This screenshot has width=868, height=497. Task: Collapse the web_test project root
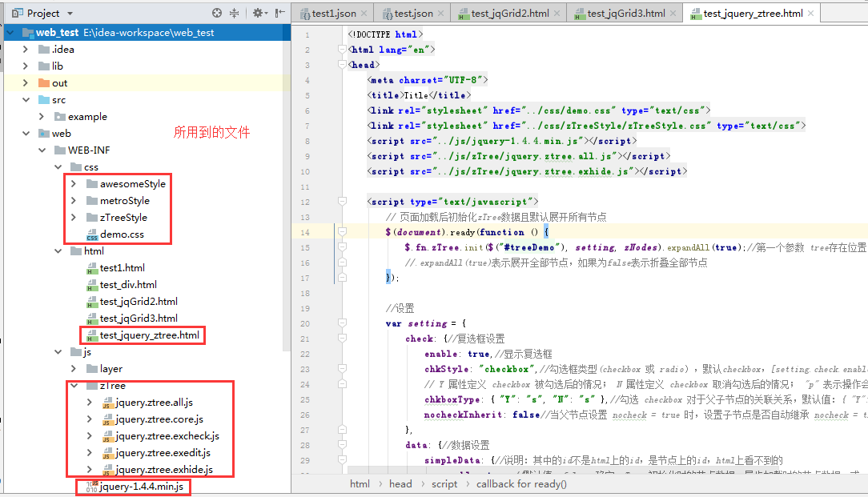pyautogui.click(x=10, y=33)
